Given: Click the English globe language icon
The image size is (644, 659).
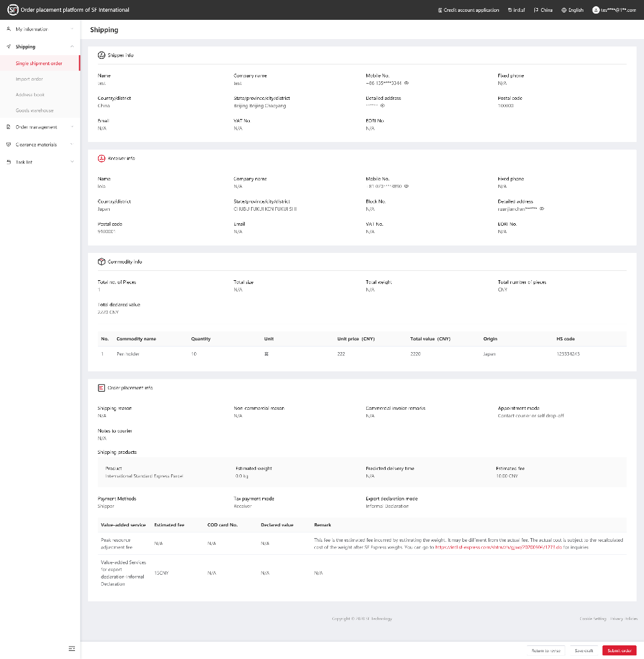Looking at the screenshot, I should [x=564, y=10].
